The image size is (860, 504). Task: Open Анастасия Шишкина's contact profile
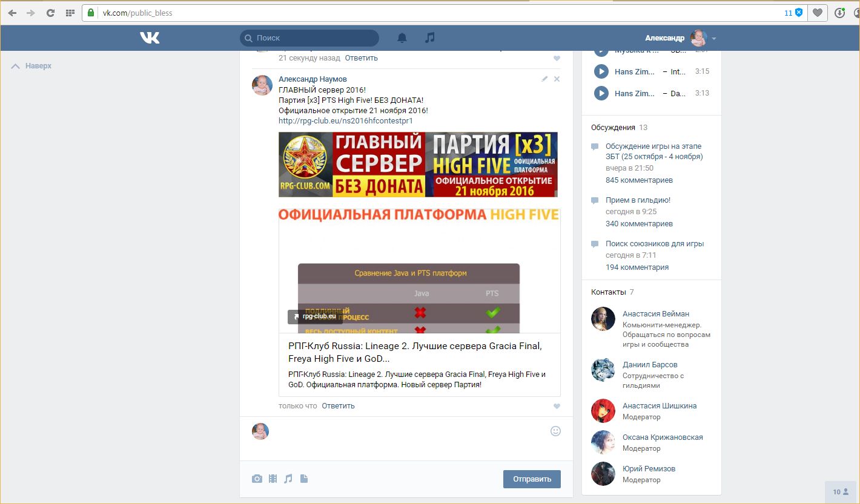click(x=660, y=406)
